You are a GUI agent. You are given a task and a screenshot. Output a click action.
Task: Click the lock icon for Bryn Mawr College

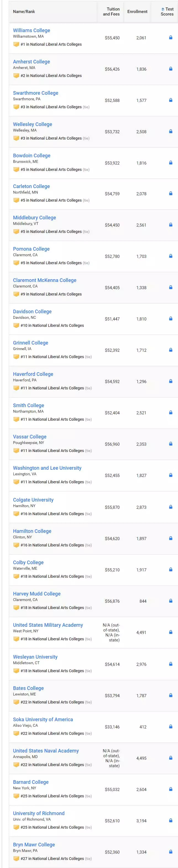coord(171,851)
